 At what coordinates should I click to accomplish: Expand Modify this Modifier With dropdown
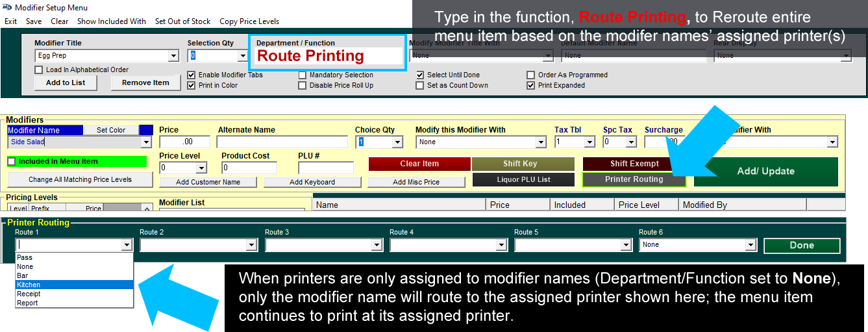541,142
